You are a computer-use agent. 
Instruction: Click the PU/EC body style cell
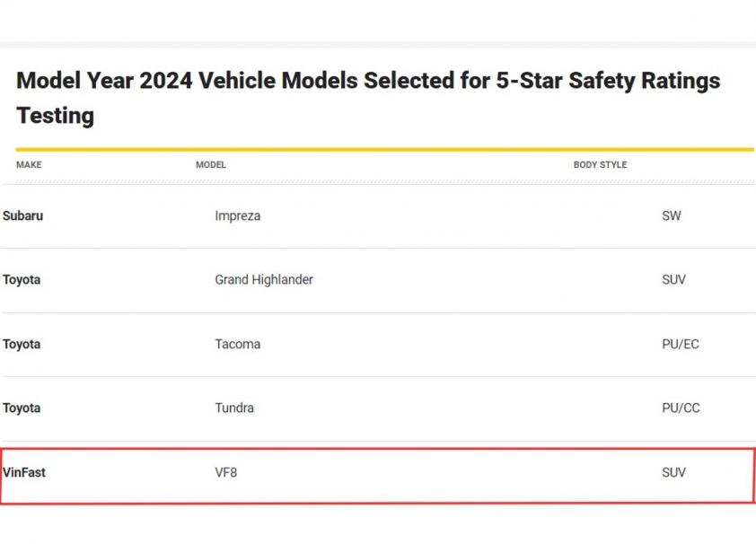pos(680,345)
